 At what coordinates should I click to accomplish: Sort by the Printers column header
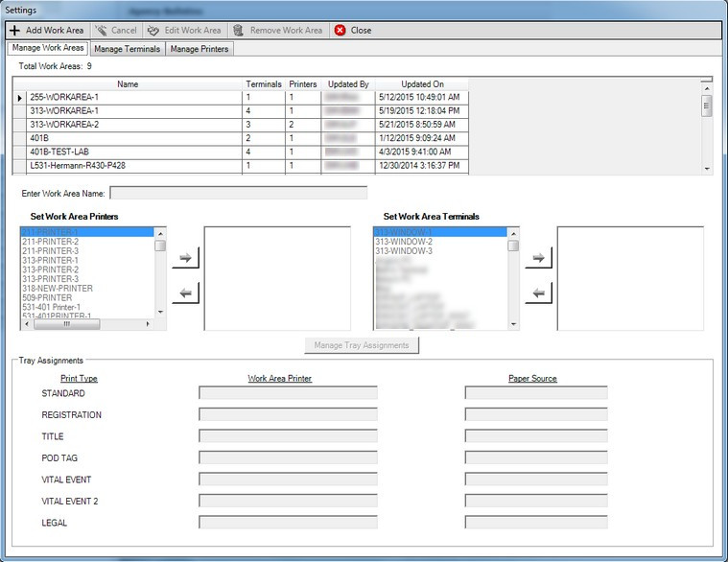point(303,84)
